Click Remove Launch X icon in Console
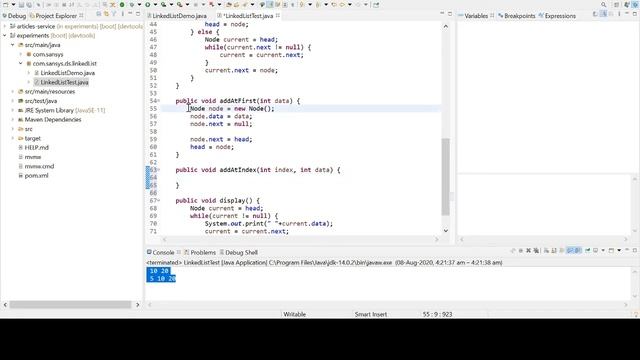The image size is (640, 360). [528, 251]
